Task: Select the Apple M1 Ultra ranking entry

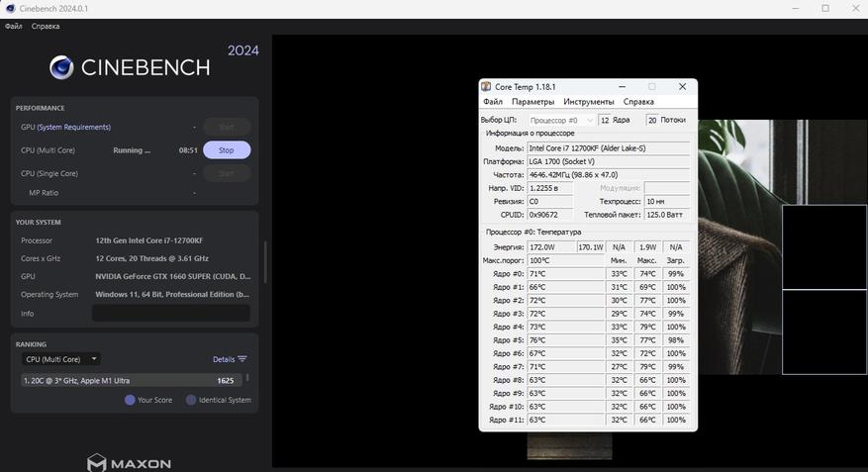Action: tap(132, 381)
